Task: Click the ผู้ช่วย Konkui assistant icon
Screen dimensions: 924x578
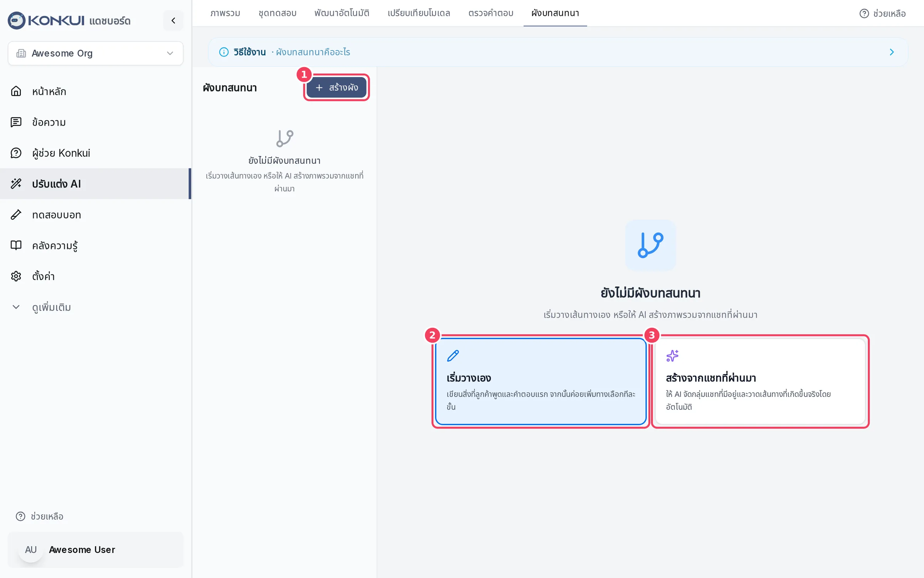Action: pyautogui.click(x=16, y=153)
